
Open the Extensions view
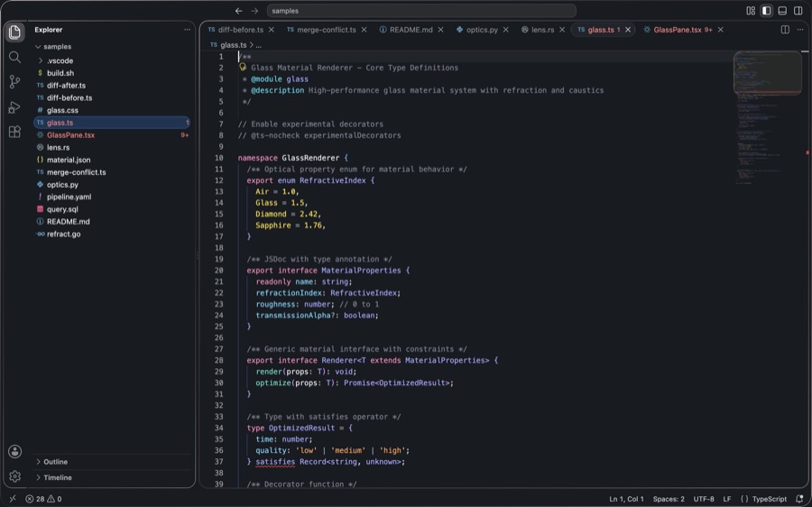14,132
